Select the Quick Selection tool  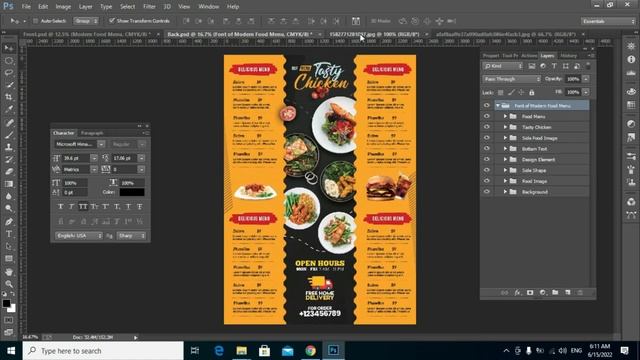tap(9, 85)
